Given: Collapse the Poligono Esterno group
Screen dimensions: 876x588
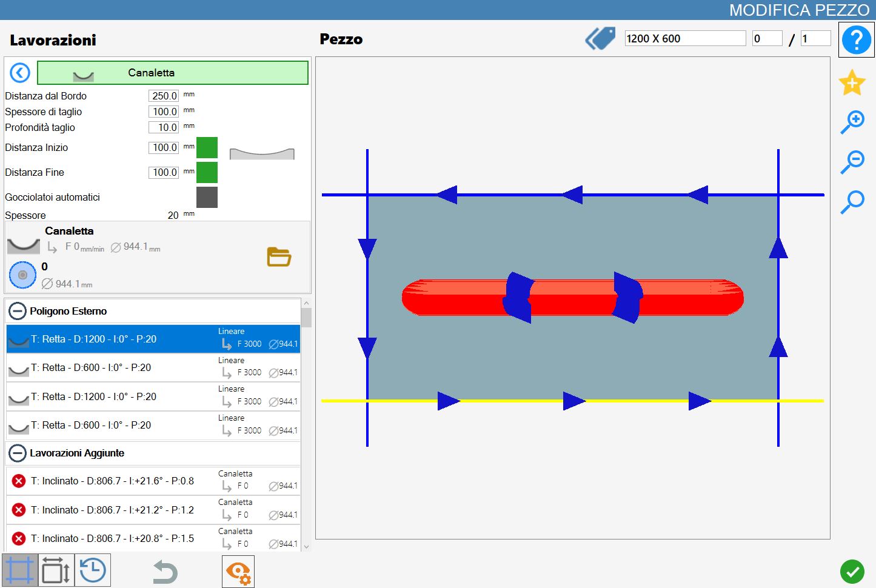Looking at the screenshot, I should 18,312.
